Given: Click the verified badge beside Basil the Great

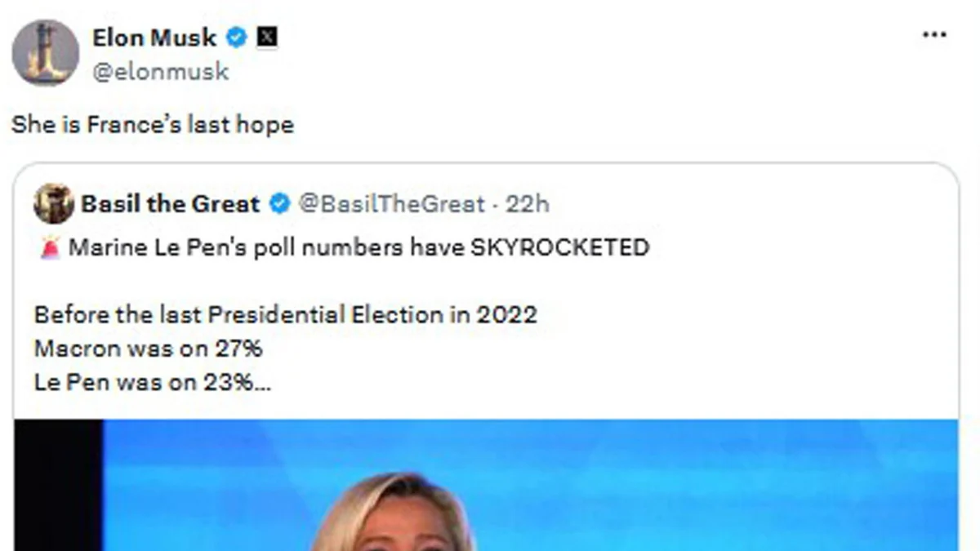Looking at the screenshot, I should point(279,204).
